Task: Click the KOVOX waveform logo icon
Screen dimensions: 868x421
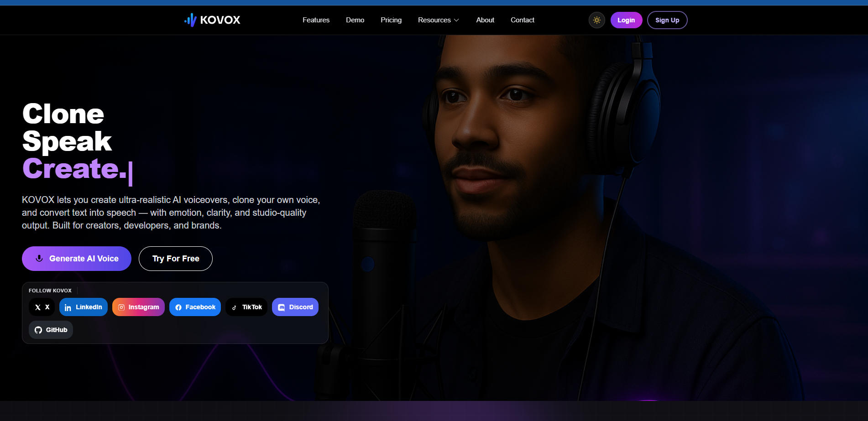Action: (x=190, y=20)
